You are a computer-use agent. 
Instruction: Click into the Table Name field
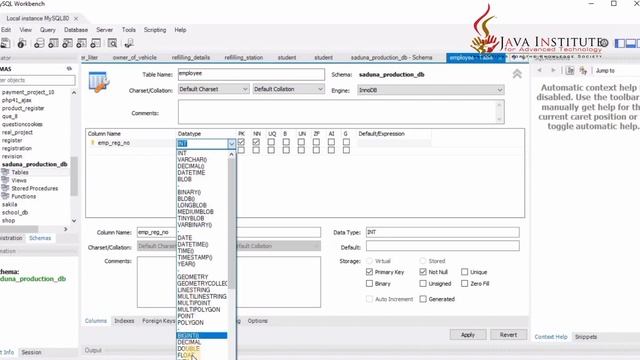click(251, 74)
